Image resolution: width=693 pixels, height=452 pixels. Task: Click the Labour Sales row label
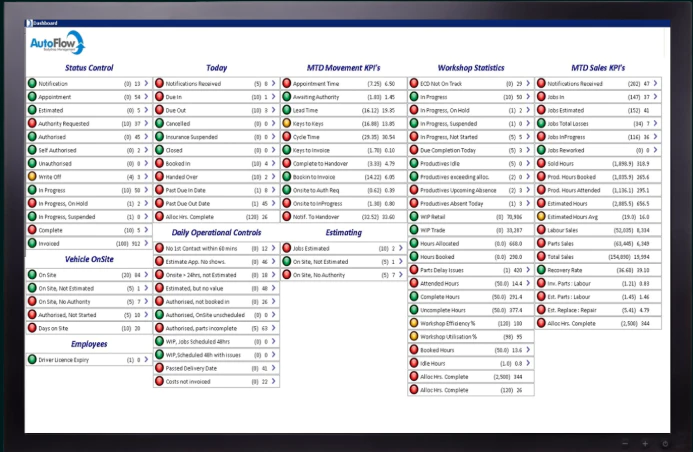(x=562, y=230)
